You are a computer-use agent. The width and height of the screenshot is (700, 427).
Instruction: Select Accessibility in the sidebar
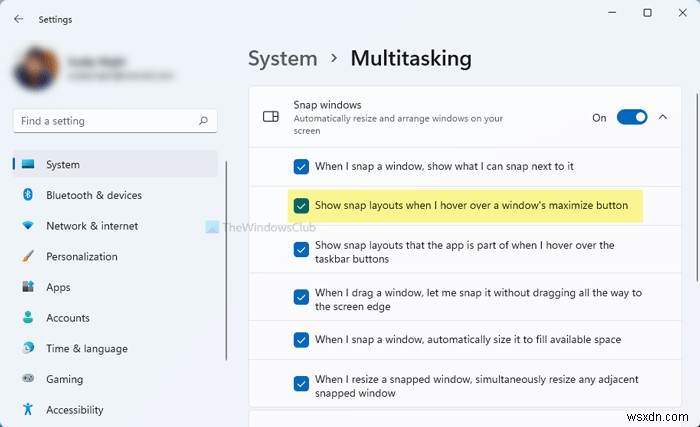(x=75, y=410)
